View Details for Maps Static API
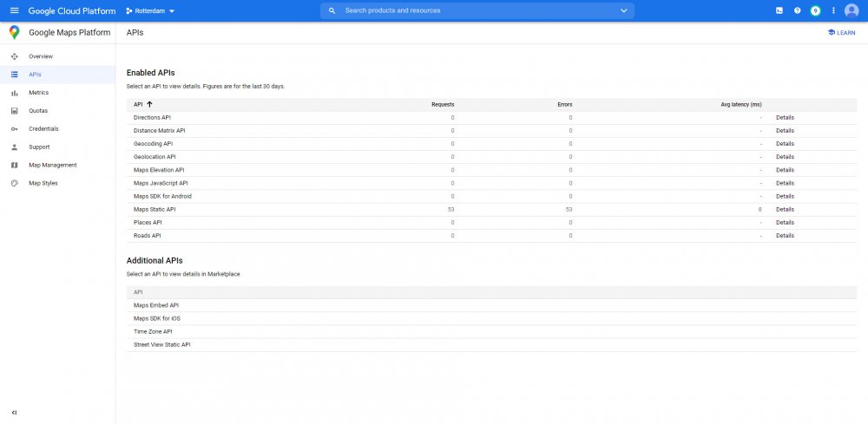Screen dimensions: 868x424 tap(785, 209)
